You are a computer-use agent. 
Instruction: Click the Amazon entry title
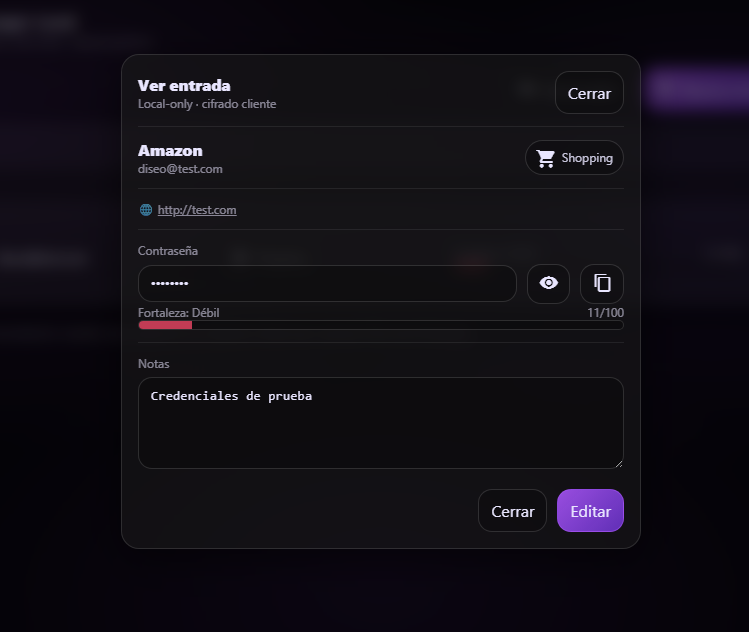tap(170, 150)
